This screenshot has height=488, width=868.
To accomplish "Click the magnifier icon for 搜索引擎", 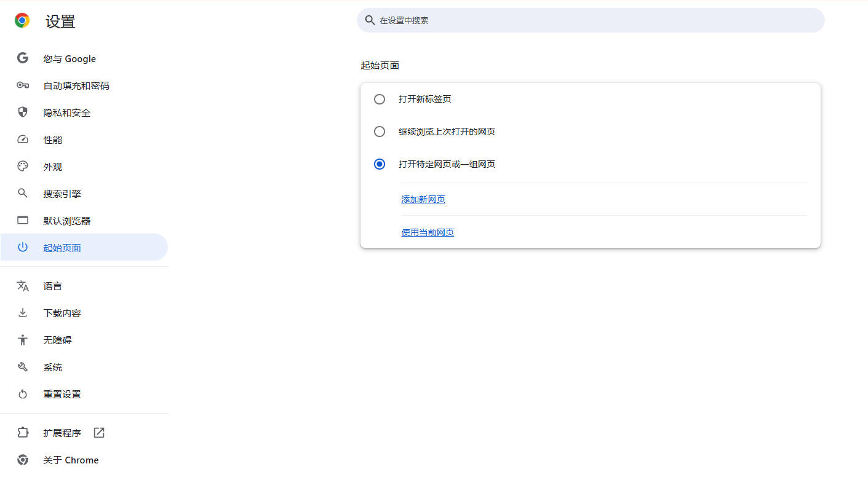I will (x=23, y=194).
